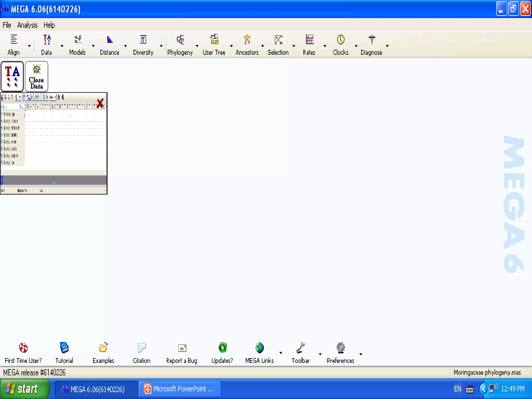Open the Help menu
The width and height of the screenshot is (532, 399).
coord(49,25)
